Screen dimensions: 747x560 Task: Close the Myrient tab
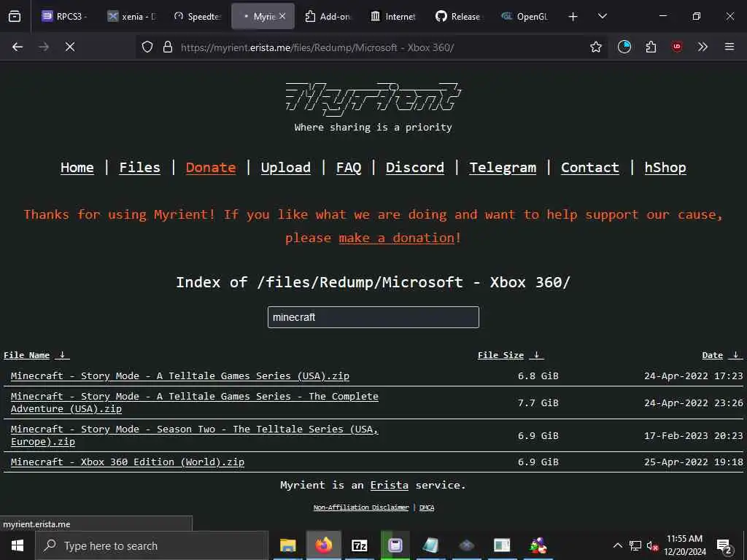[282, 16]
